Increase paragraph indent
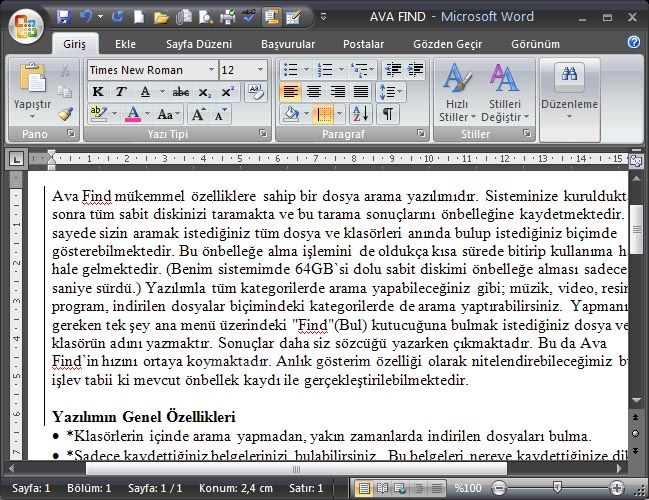The height and width of the screenshot is (500, 649). coord(415,70)
